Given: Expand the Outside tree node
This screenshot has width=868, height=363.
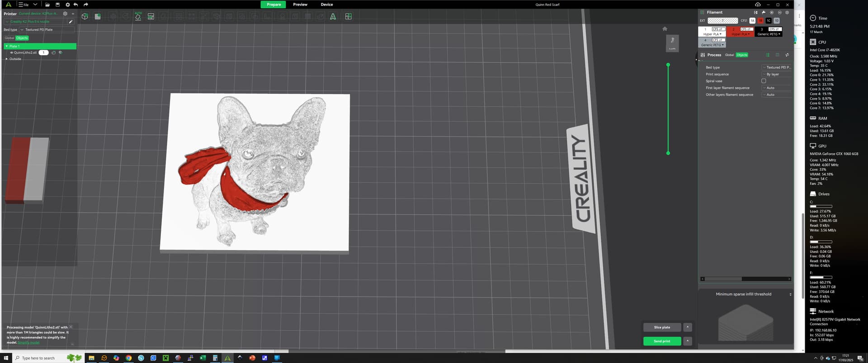Looking at the screenshot, I should (x=7, y=59).
